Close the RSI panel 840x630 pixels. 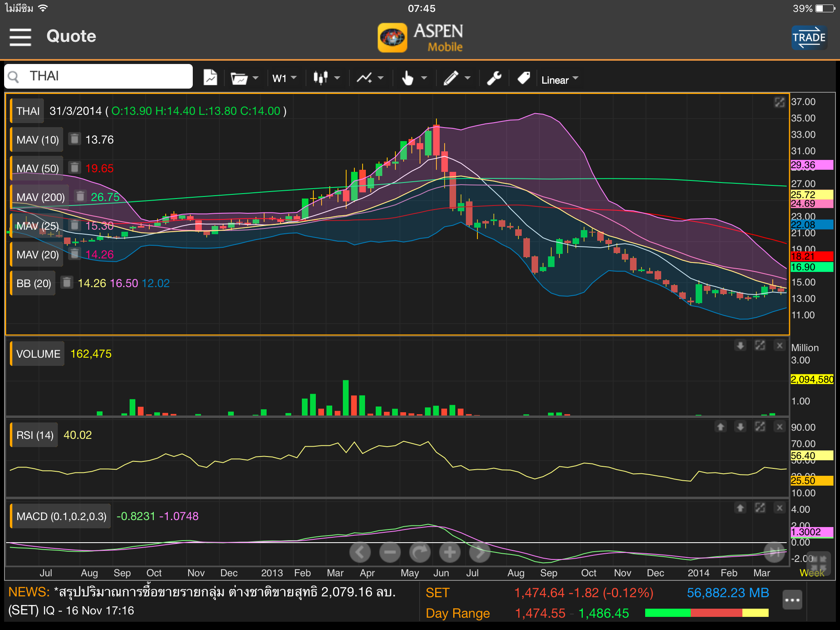(x=780, y=427)
